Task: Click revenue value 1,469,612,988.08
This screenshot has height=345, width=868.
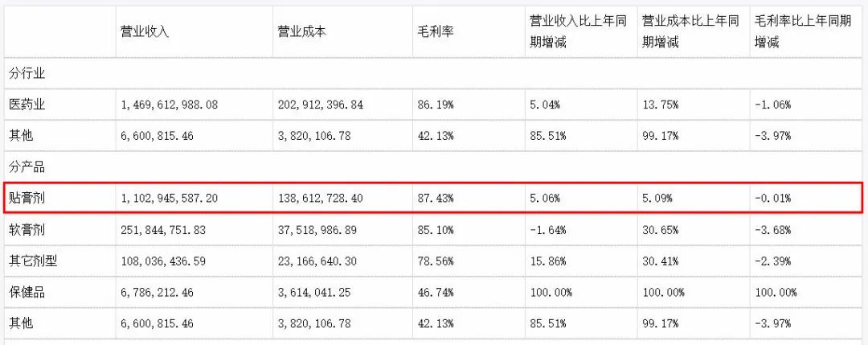Action: tap(170, 105)
